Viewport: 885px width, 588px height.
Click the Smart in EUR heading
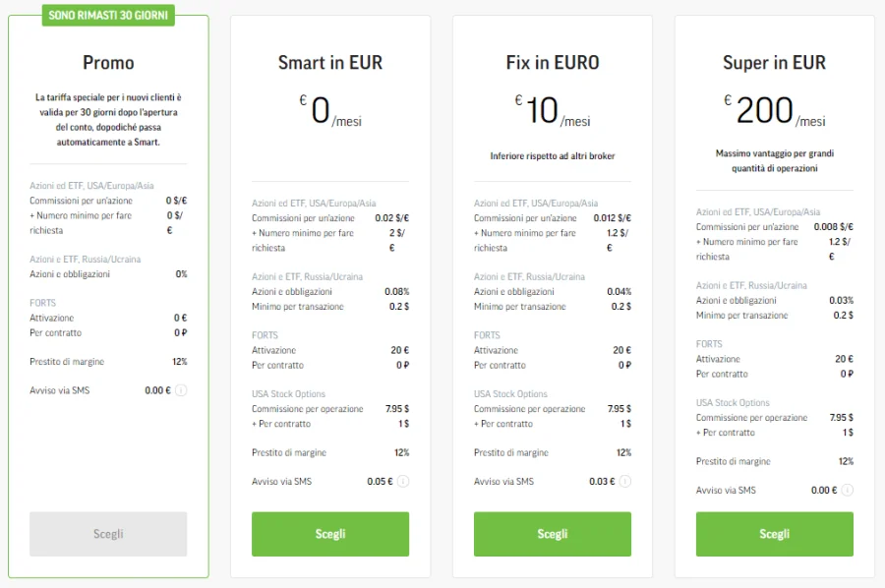tap(330, 63)
